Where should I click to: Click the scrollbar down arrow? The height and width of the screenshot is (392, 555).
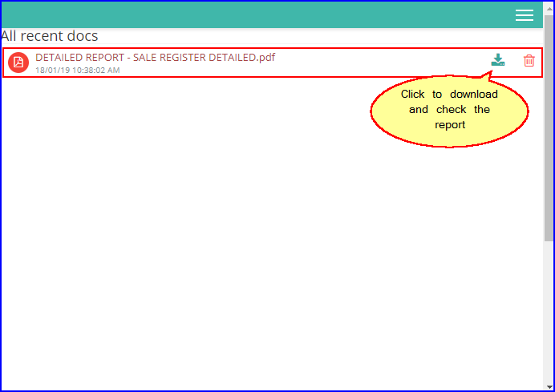[549, 386]
